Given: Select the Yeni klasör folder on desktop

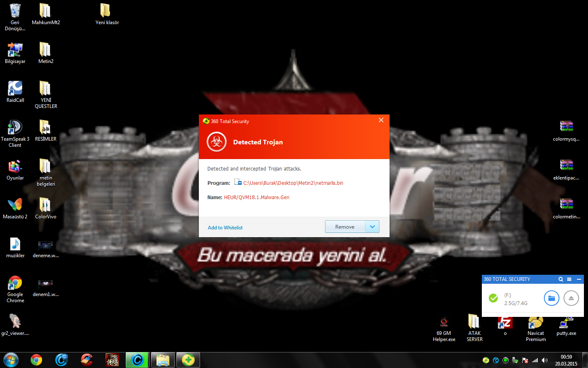Looking at the screenshot, I should (x=107, y=14).
